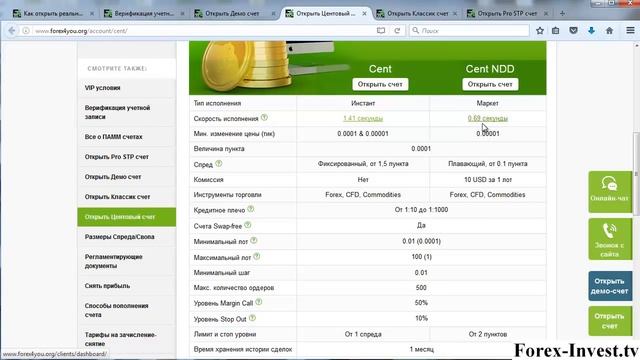This screenshot has width=640, height=360.
Task: Open Онлайн-чат side widget
Action: click(610, 191)
